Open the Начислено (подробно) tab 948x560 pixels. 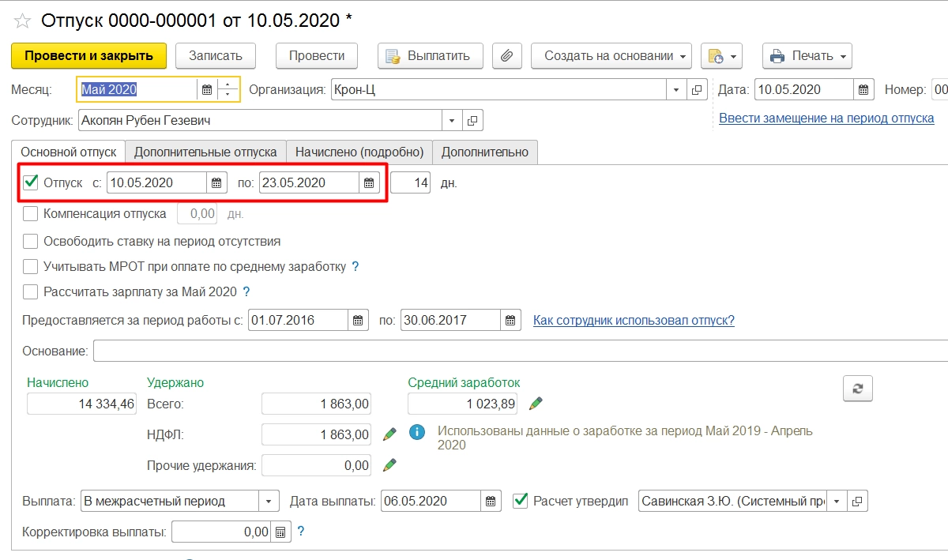359,152
